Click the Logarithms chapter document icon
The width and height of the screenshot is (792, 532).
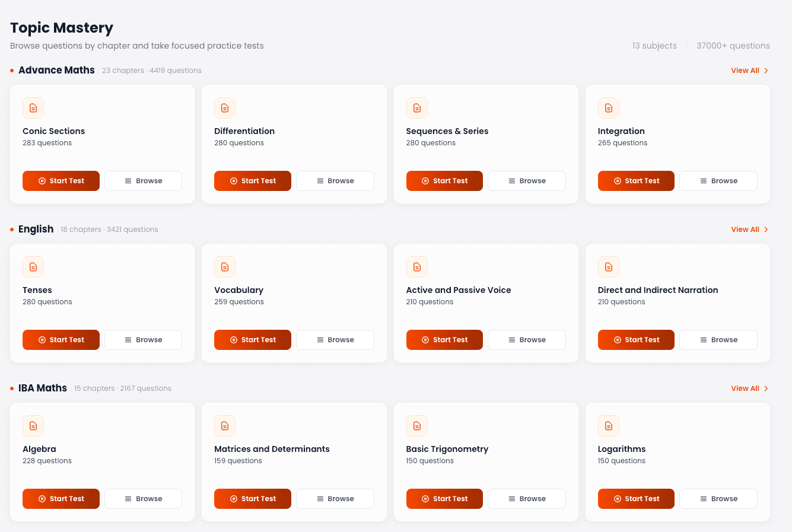click(x=609, y=426)
